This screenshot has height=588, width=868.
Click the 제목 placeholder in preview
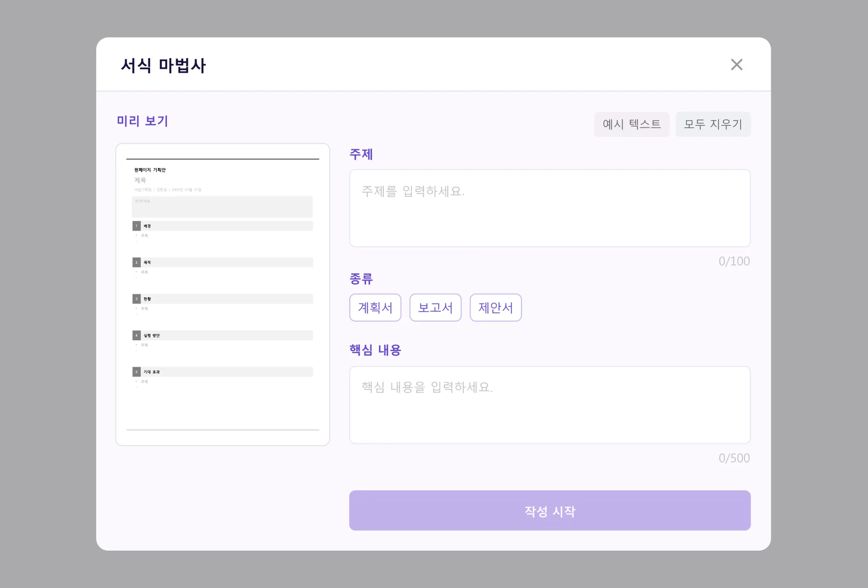click(140, 180)
